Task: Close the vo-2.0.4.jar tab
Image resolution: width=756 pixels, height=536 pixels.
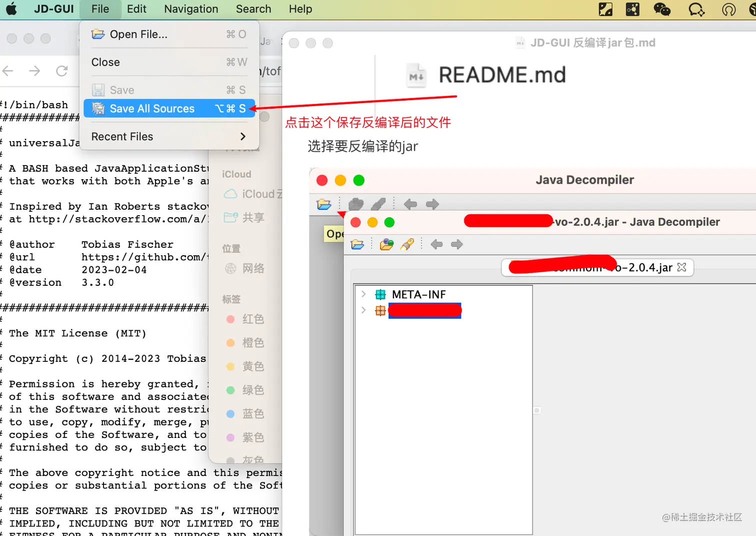Action: [681, 267]
